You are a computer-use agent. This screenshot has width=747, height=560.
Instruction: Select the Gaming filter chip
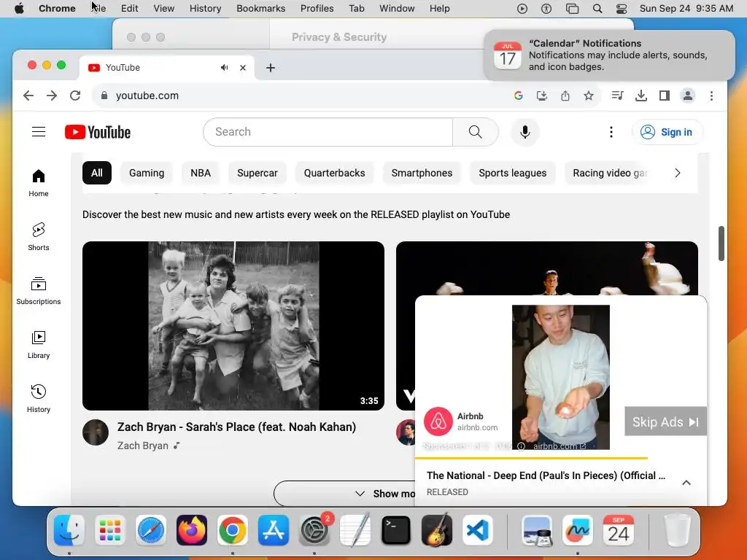[147, 173]
